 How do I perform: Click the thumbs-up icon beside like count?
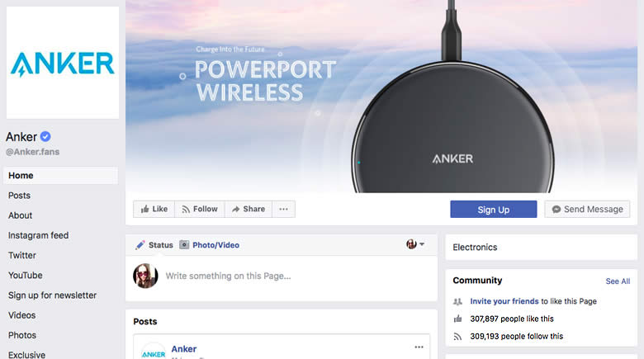457,319
